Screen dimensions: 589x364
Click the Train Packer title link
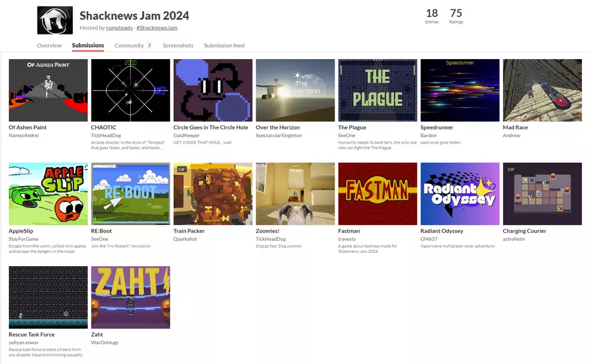[189, 231]
